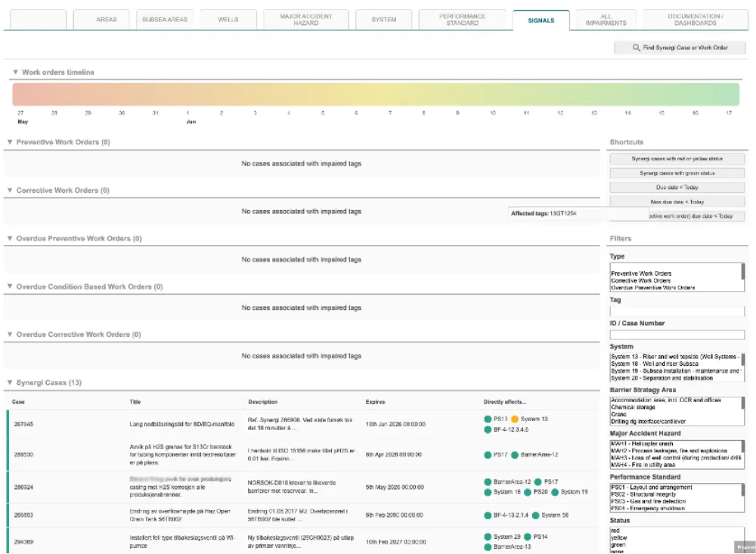756x554 pixels.
Task: Select green in the Status filter list
Action: (x=618, y=545)
